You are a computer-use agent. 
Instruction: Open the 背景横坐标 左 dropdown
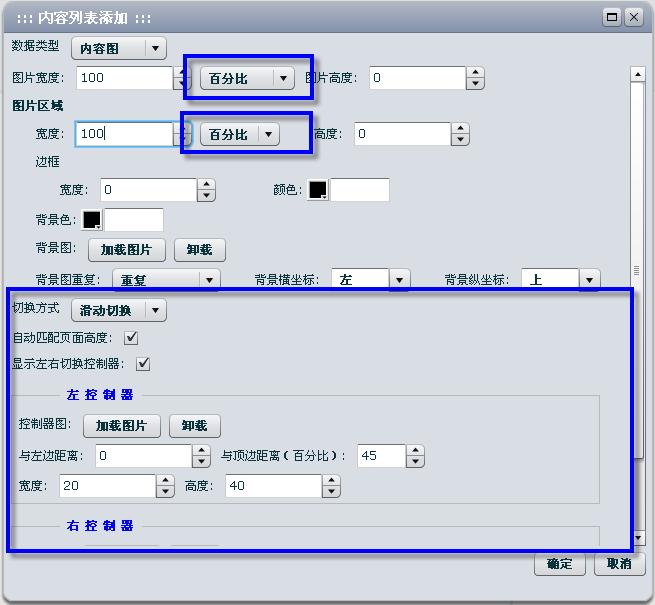point(399,280)
